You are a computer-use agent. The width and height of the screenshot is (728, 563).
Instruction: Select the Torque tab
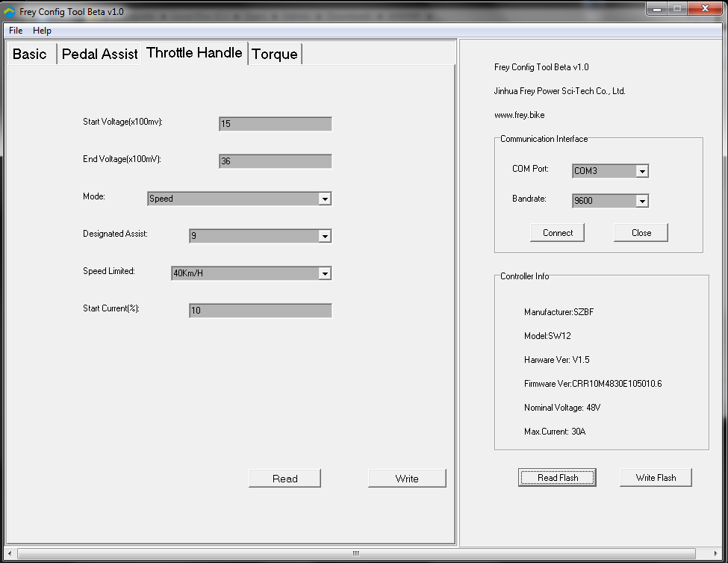[x=274, y=54]
